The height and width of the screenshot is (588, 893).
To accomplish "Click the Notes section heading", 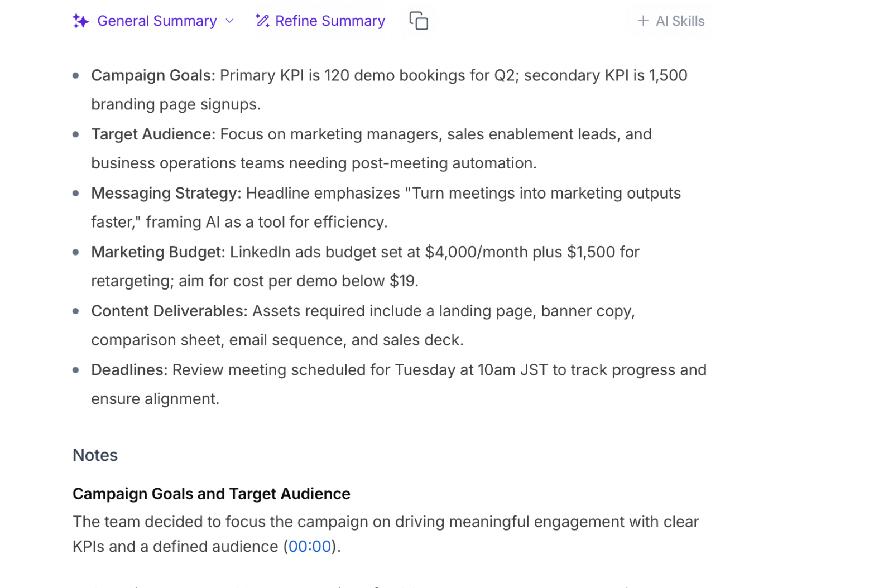I will click(94, 455).
